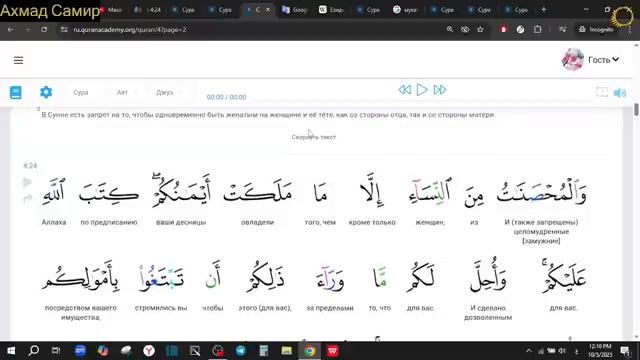Viewport: 640px width, 360px height.
Task: Open WPS Office from the taskbar
Action: click(333, 351)
